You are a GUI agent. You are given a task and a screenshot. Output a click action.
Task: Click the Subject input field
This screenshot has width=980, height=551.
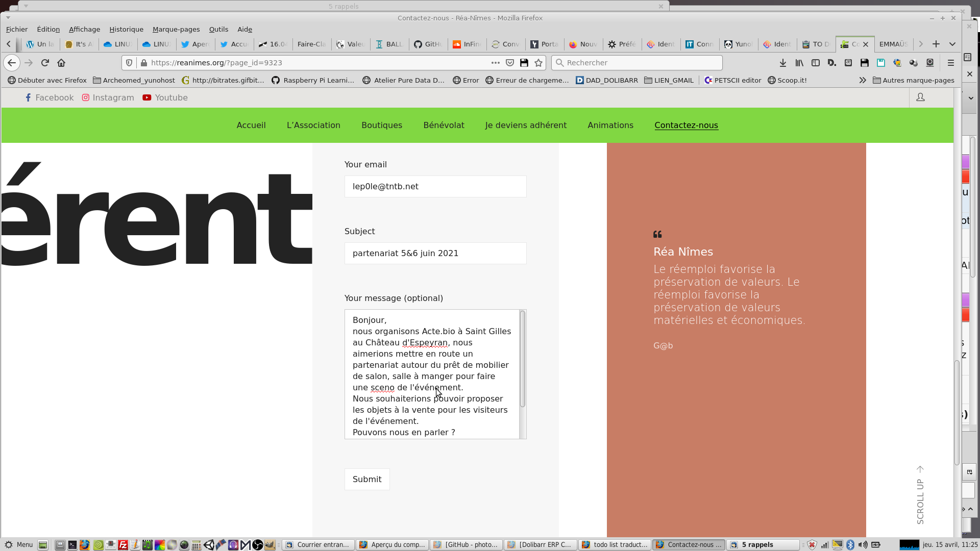[x=435, y=253]
